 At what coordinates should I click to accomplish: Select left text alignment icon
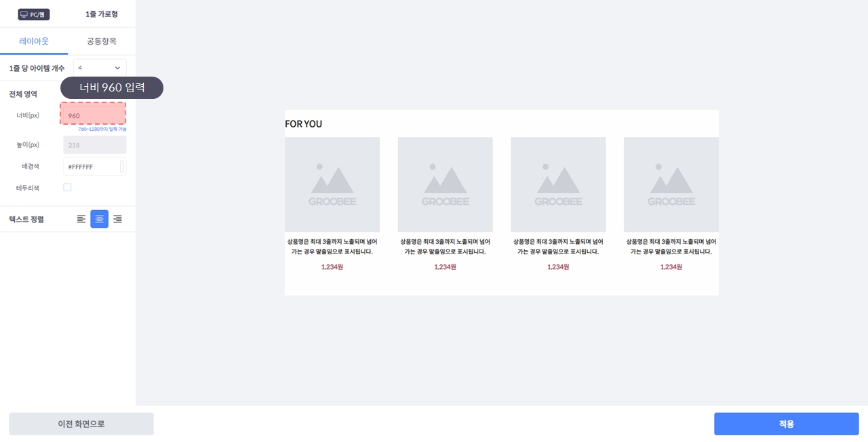tap(81, 219)
